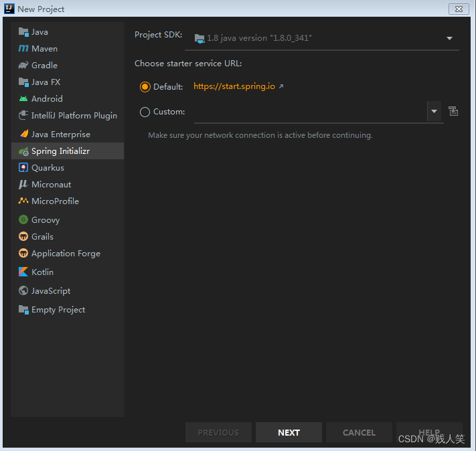Select the Default starter URL radio button

(x=145, y=87)
